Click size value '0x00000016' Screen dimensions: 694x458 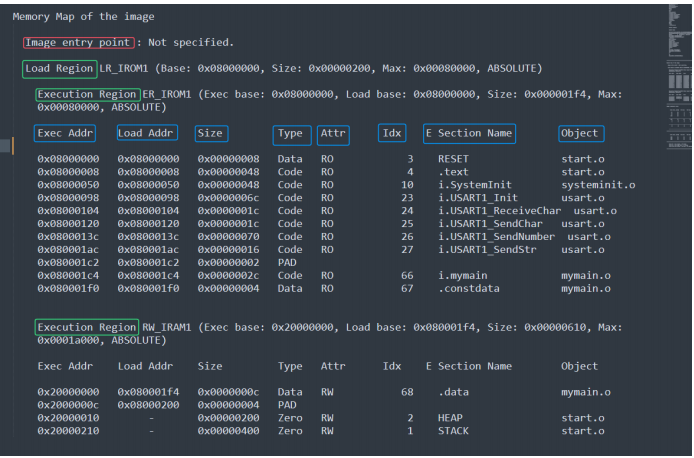click(x=228, y=250)
